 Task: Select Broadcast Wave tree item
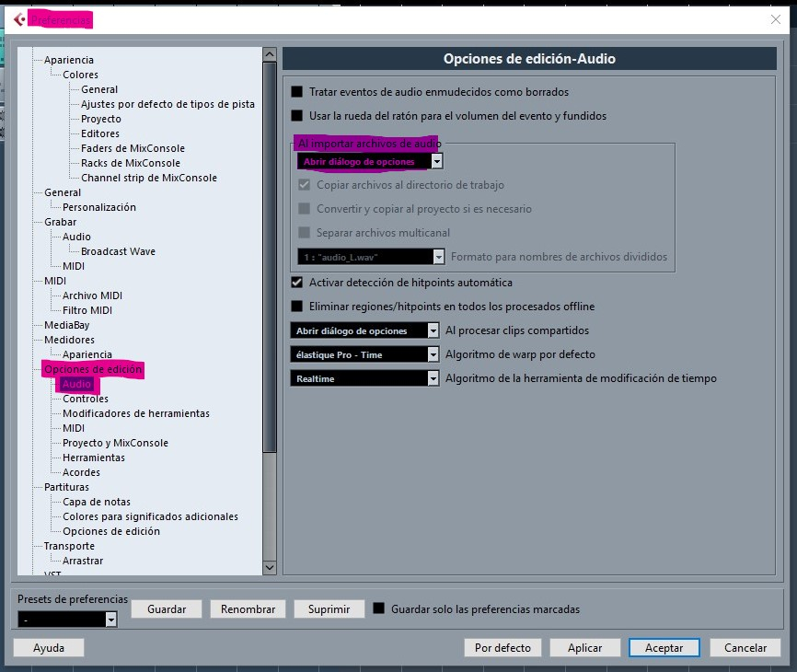[x=118, y=251]
